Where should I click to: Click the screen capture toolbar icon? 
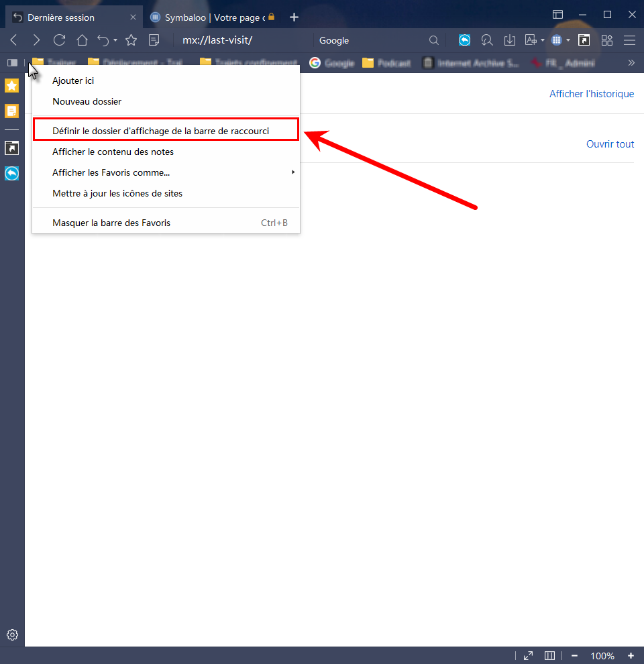click(x=584, y=40)
